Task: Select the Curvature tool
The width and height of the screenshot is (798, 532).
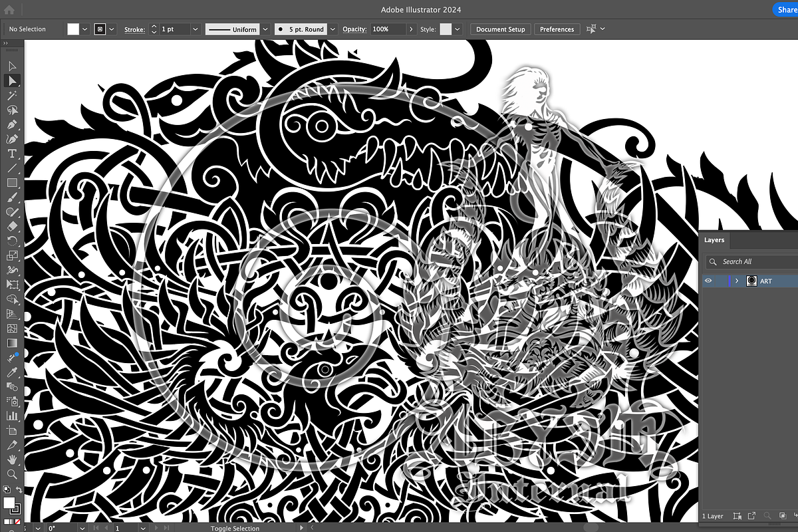Action: tap(12, 139)
